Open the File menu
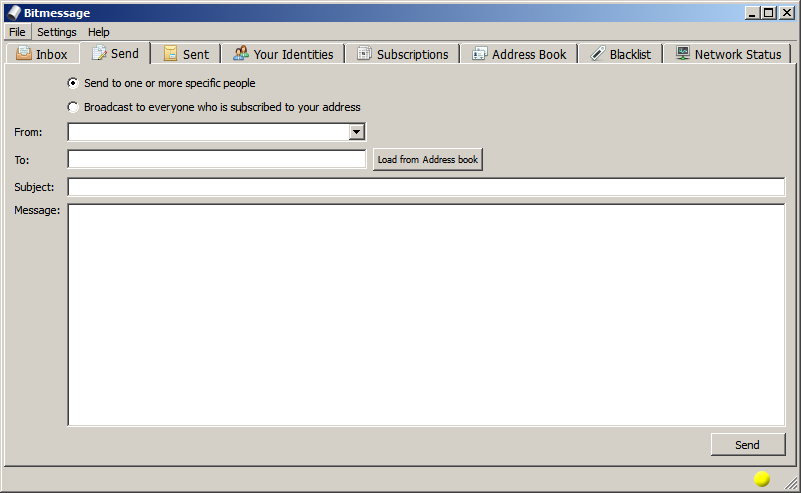This screenshot has width=801, height=493. pos(17,32)
